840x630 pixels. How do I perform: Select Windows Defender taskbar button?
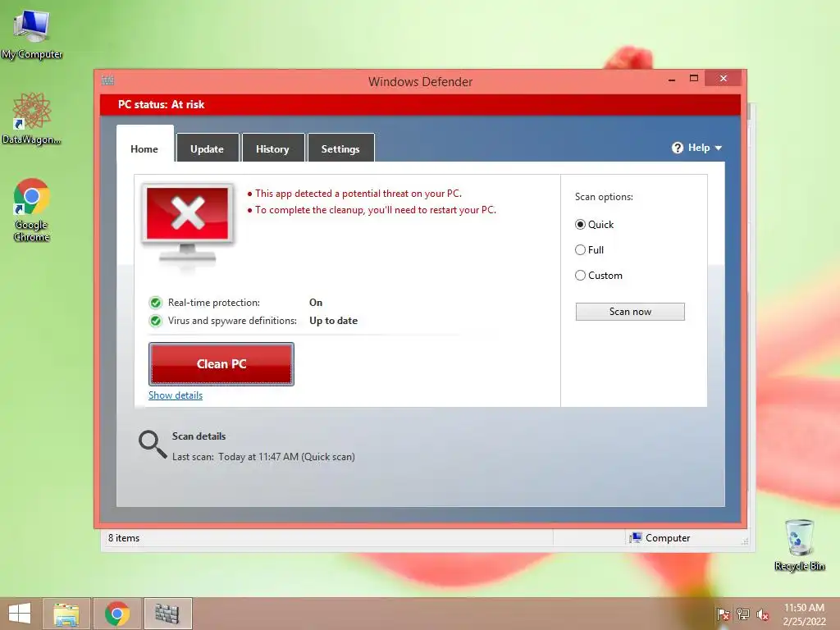(167, 614)
